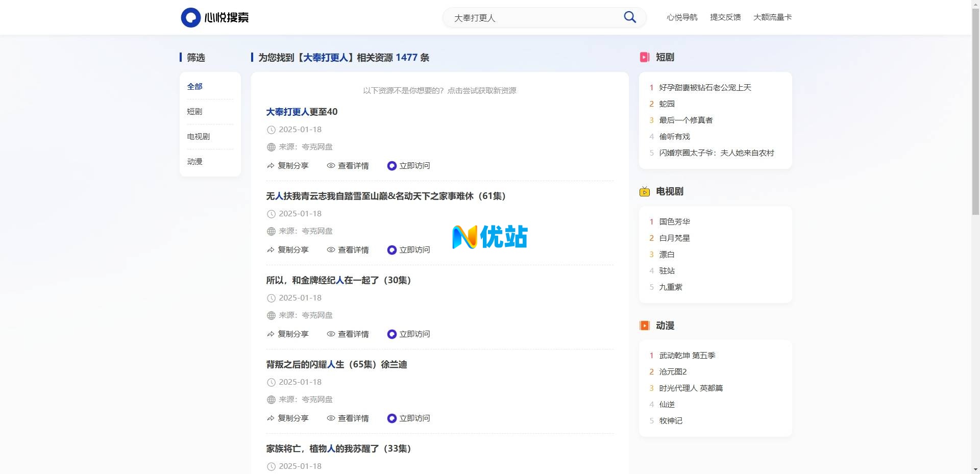Click the 心悦搜索 logo icon

[x=190, y=17]
